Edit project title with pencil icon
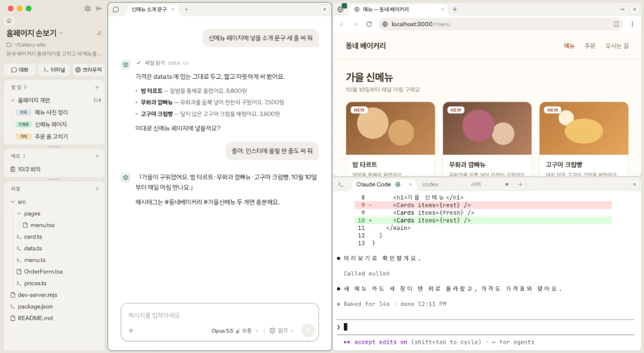The height and width of the screenshot is (353, 644). tap(99, 33)
